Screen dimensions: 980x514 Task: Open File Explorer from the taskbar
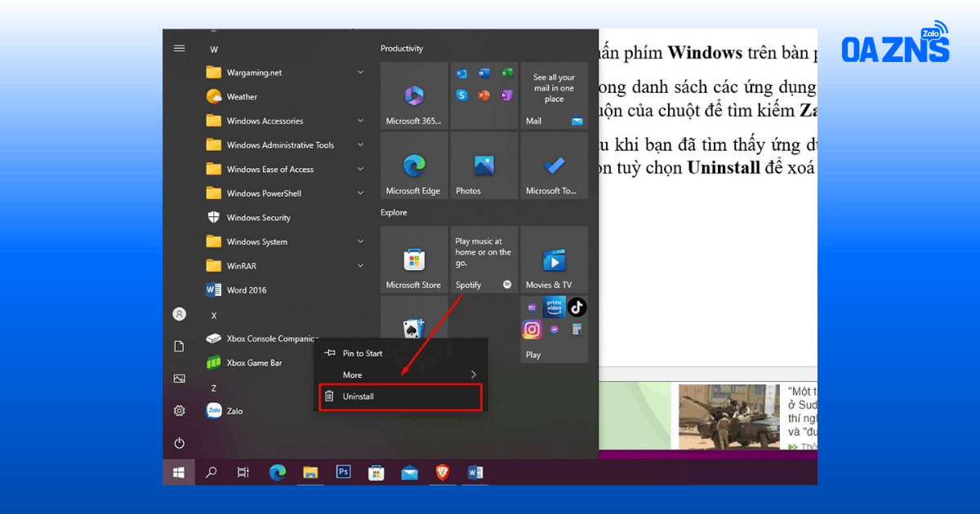pos(310,472)
